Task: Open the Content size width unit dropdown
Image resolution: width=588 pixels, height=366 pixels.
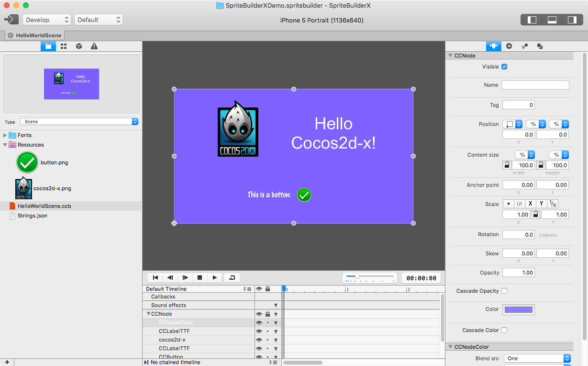Action: 525,155
